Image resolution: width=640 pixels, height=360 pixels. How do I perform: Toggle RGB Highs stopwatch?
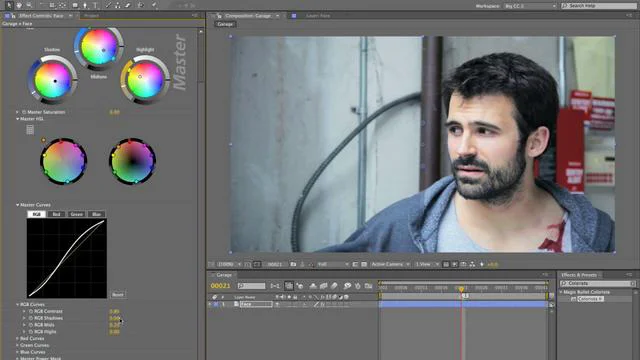tap(31, 332)
